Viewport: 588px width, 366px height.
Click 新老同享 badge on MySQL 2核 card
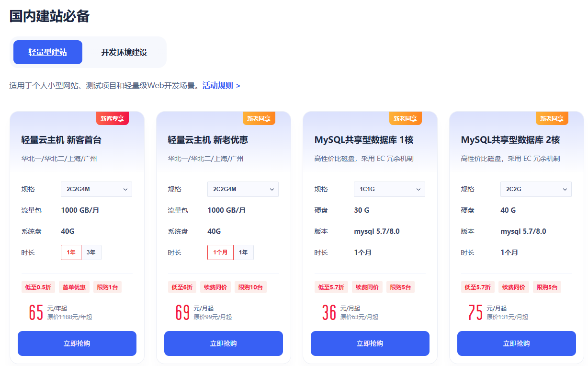pyautogui.click(x=552, y=118)
